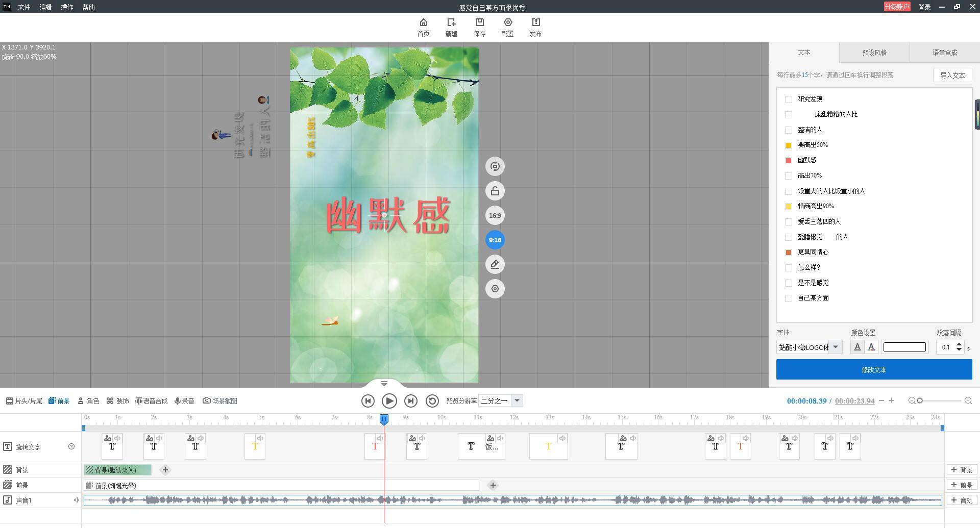Click the skip-to-next playback button

(410, 401)
